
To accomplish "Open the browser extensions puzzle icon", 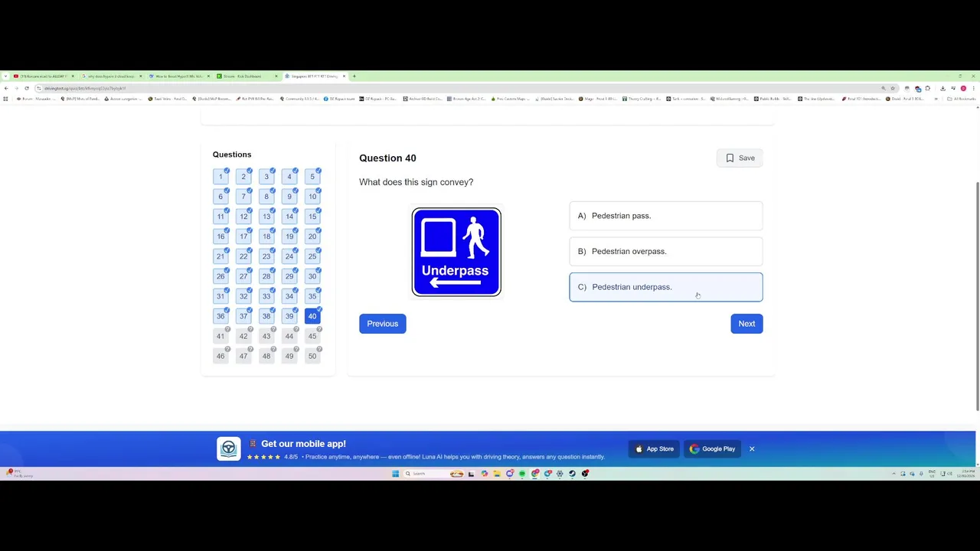I will pyautogui.click(x=927, y=88).
